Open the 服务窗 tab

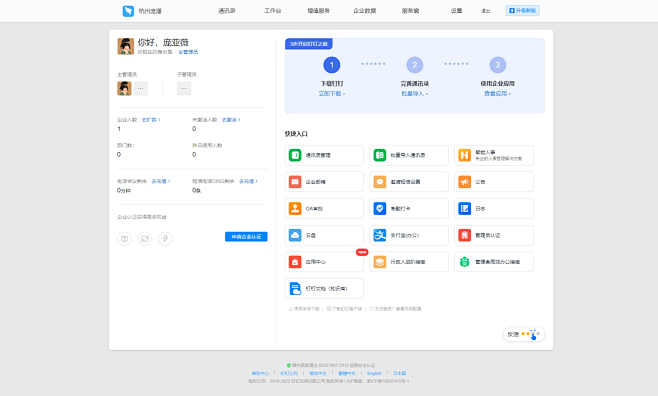410,11
